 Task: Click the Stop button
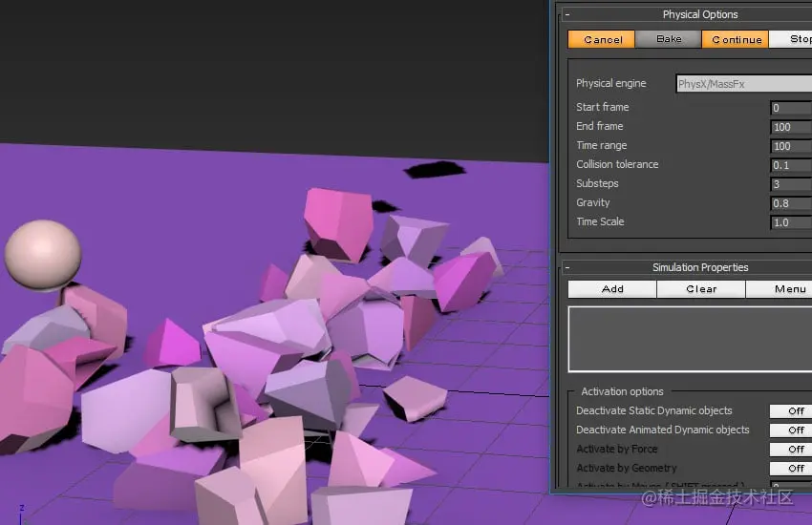point(791,39)
